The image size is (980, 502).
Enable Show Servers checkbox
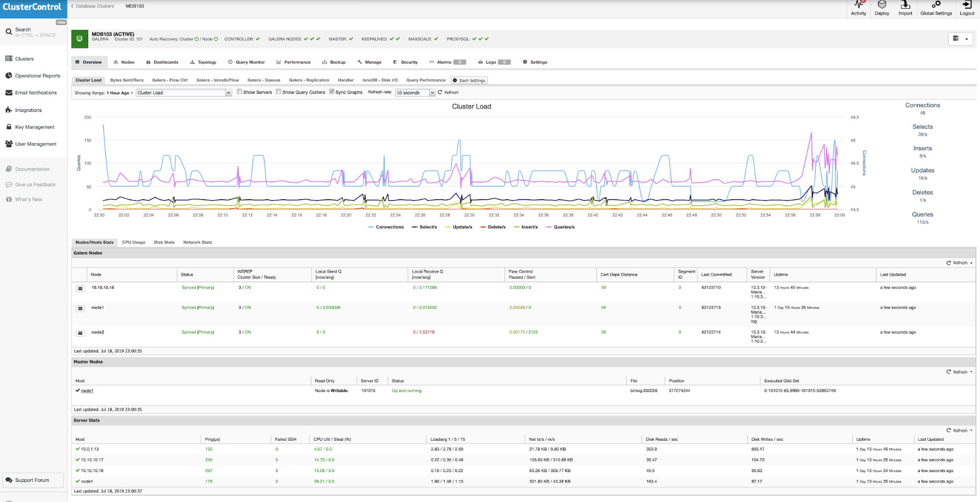[239, 92]
